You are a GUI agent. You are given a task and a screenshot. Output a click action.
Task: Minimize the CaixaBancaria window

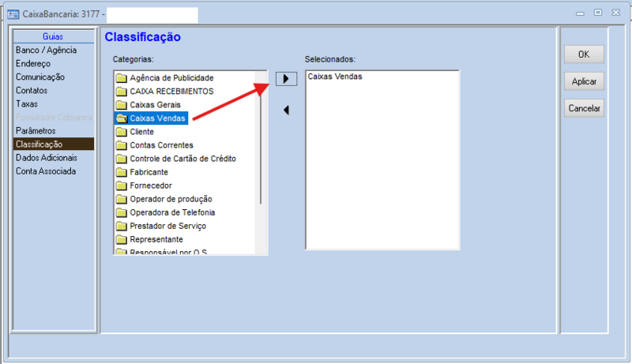(580, 13)
